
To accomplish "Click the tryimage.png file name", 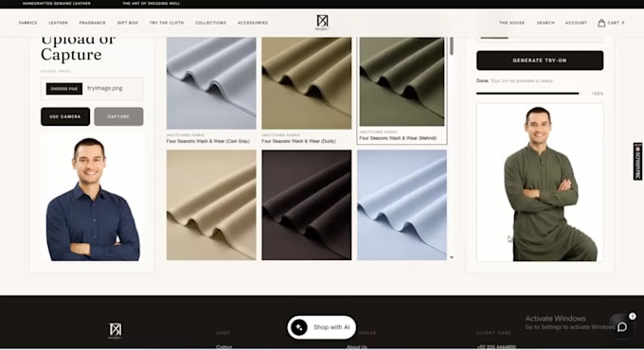I will (x=105, y=88).
